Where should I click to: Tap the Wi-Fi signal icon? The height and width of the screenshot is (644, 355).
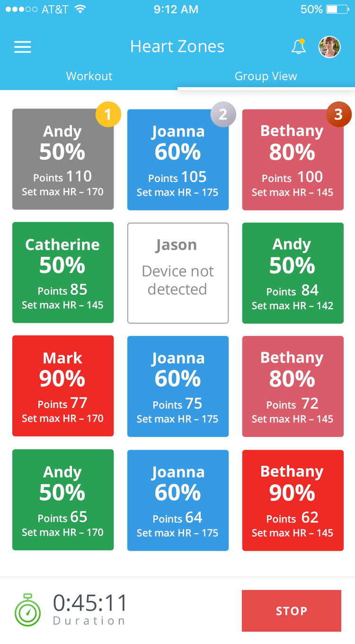coord(80,9)
